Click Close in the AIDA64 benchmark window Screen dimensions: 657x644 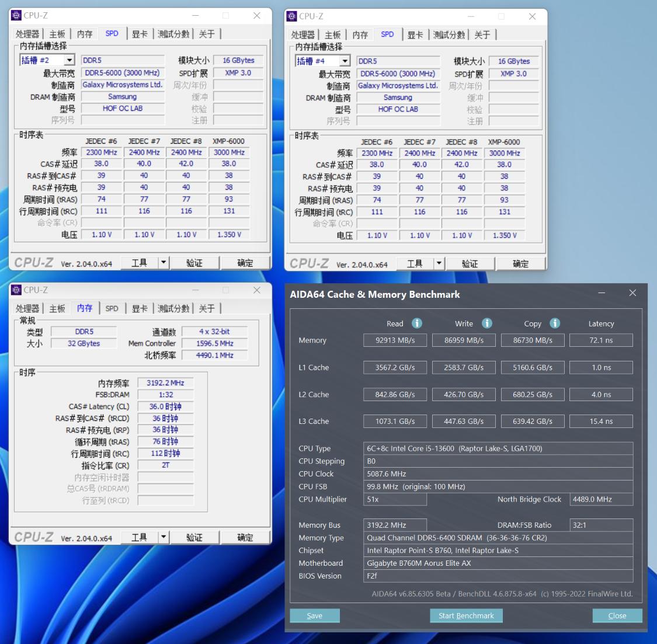[x=617, y=615]
